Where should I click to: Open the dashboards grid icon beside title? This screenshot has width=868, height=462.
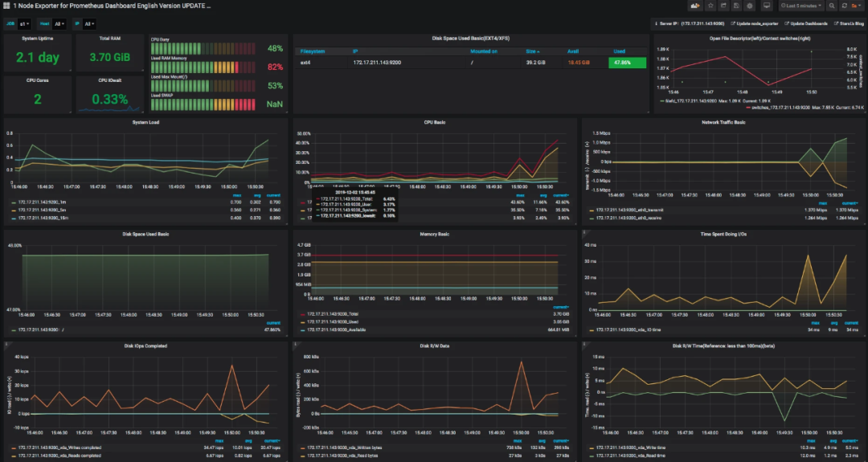6,6
